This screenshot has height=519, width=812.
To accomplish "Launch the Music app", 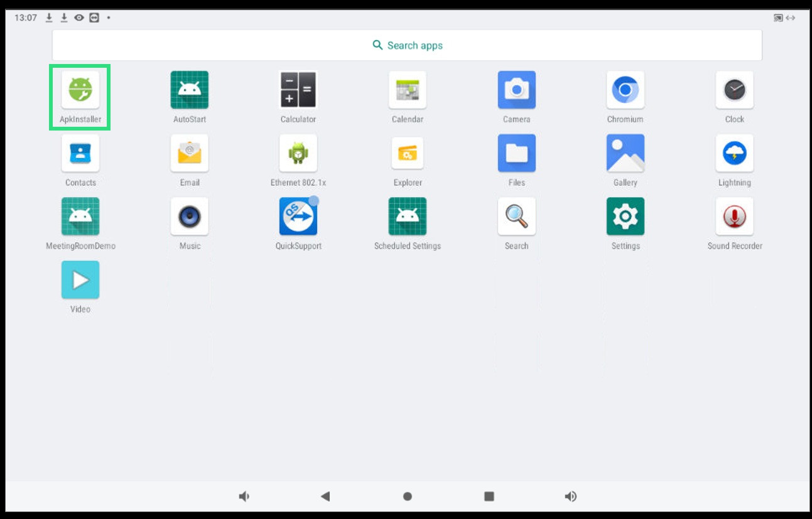I will [x=190, y=217].
